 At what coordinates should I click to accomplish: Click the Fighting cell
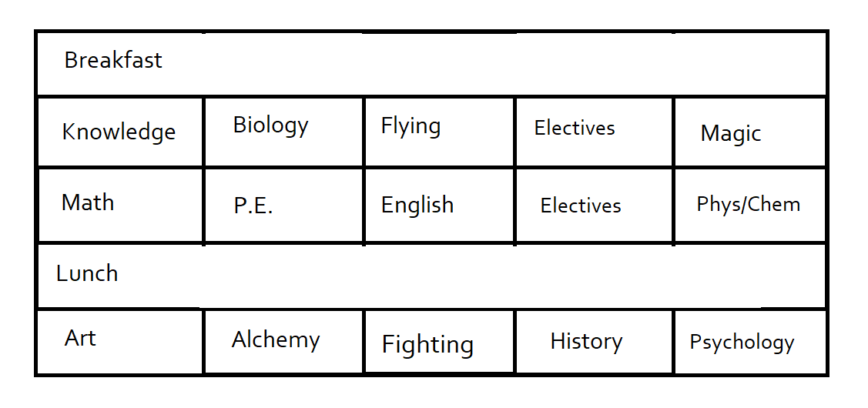[440, 342]
